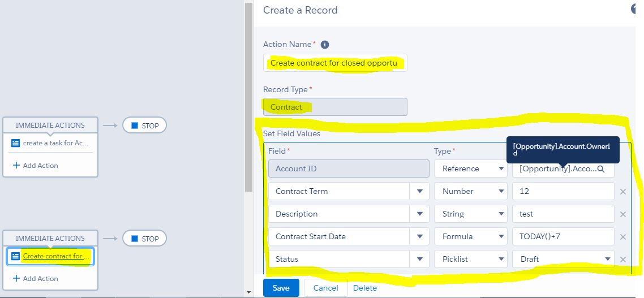Click the 'create a task for Ac...' action icon
This screenshot has height=298, width=644.
point(16,143)
